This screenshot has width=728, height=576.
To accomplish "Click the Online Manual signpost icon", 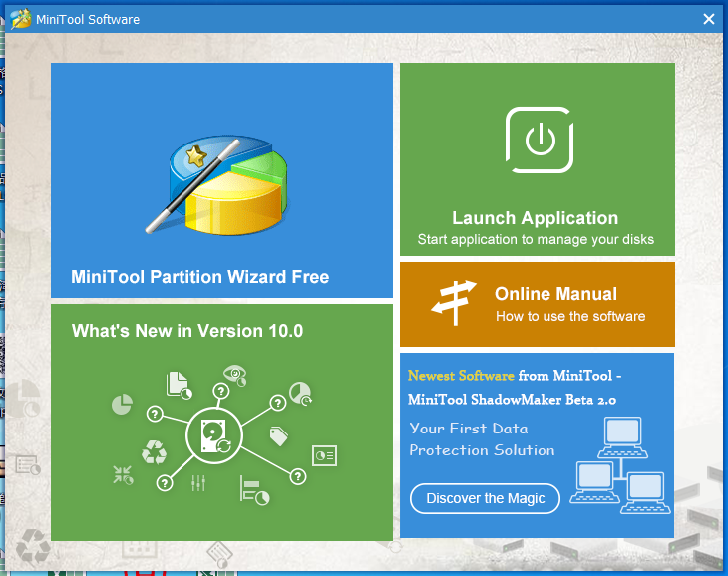I will tap(454, 303).
